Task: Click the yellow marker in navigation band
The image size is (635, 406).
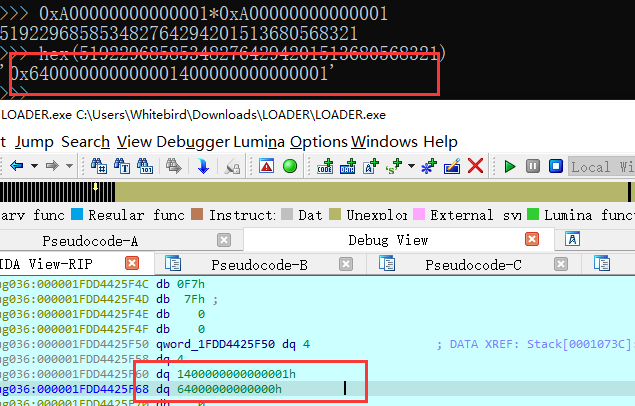Action: [x=96, y=187]
